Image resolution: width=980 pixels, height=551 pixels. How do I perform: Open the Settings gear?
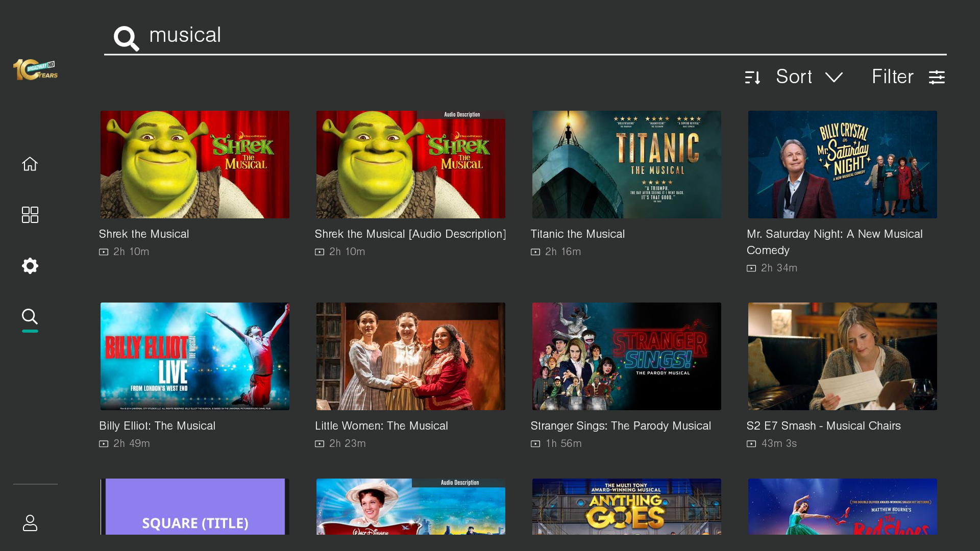coord(30,265)
